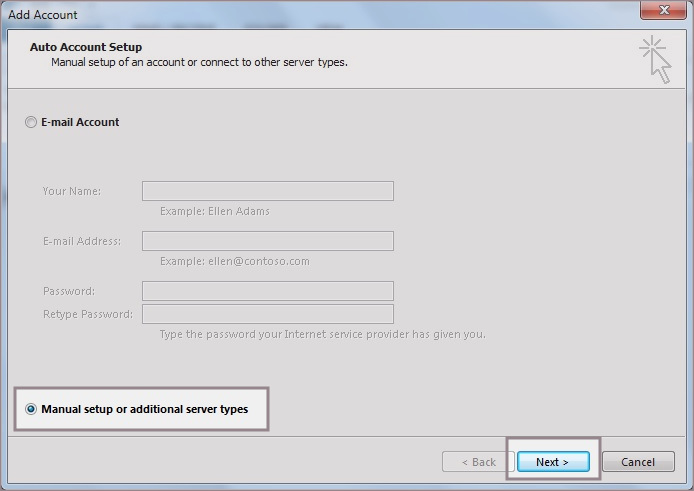This screenshot has width=694, height=491.
Task: Choose Manual setup or additional server types
Action: pyautogui.click(x=32, y=409)
